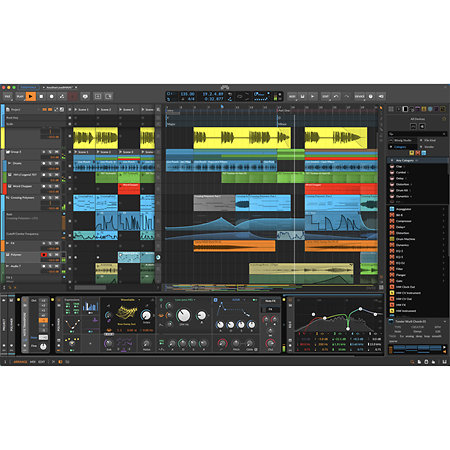Open the FILE menu button
Viewport: 450px width, 450px height.
pos(7,96)
